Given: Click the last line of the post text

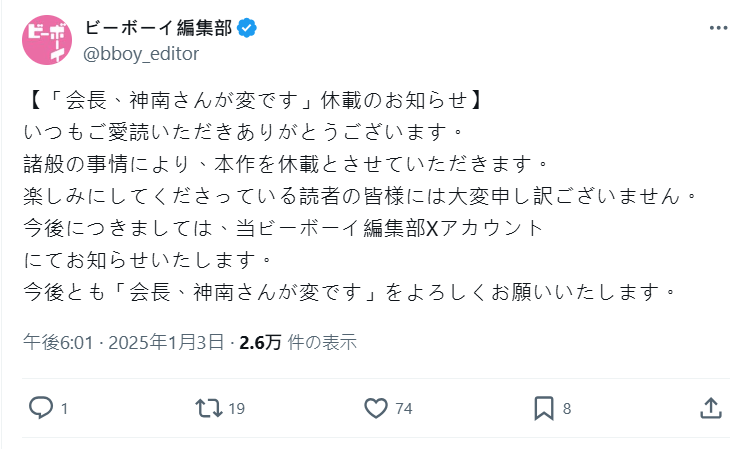Looking at the screenshot, I should 350,293.
